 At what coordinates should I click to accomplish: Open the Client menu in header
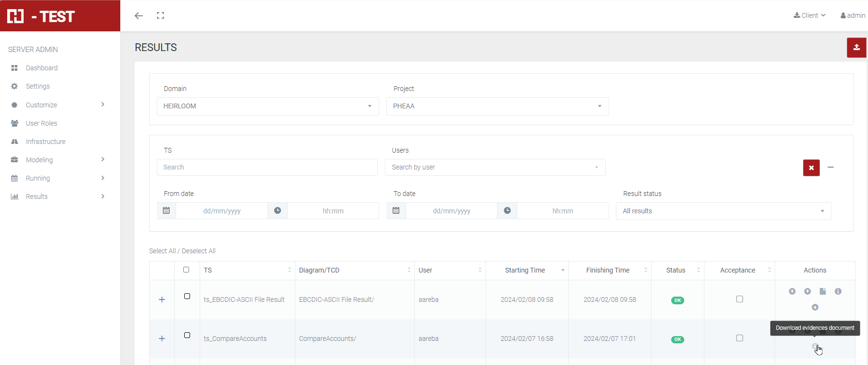[x=810, y=15]
